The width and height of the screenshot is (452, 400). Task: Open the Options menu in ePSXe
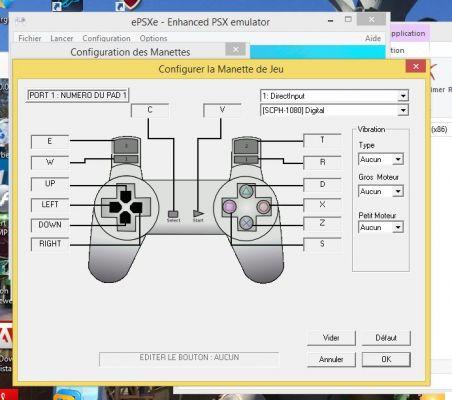tap(153, 39)
